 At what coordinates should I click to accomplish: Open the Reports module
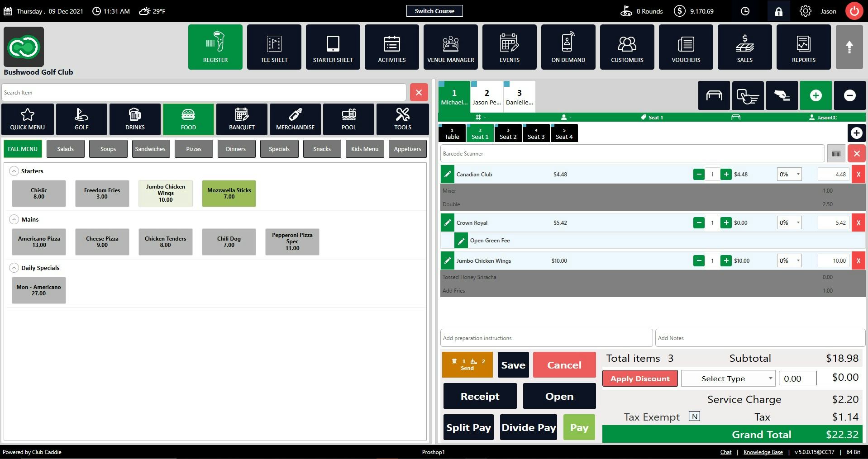point(803,47)
